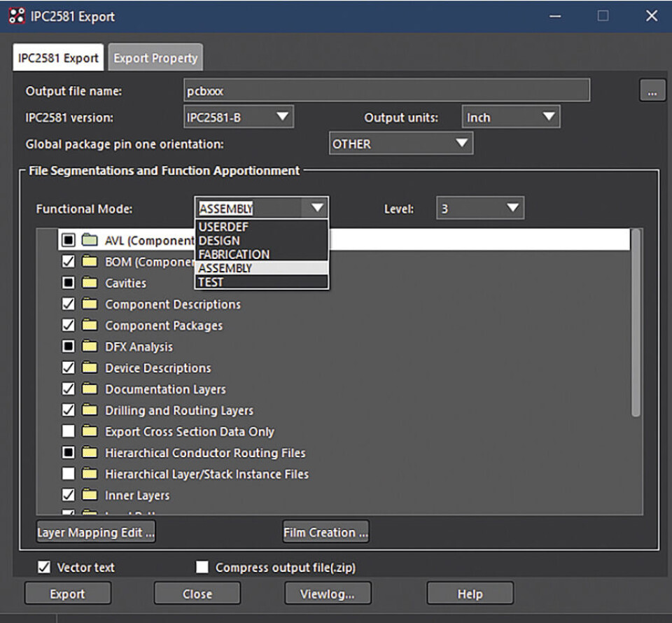Choose DESIGN from Functional Mode list
The width and height of the screenshot is (672, 623).
pos(262,240)
